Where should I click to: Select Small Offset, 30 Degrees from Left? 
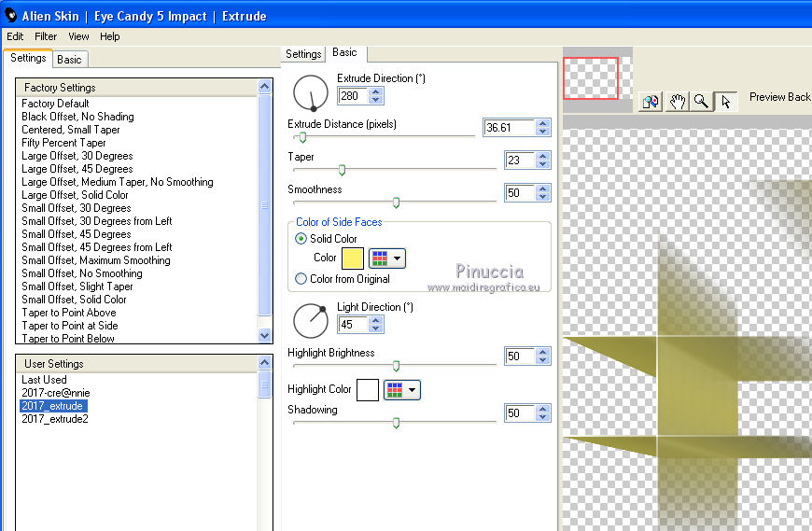tap(97, 221)
